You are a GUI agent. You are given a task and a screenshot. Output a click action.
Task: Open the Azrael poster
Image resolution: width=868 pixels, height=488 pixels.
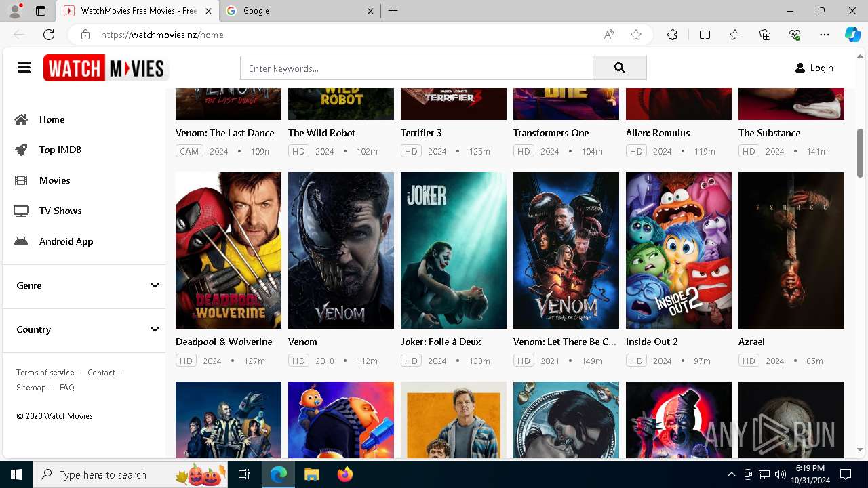(x=791, y=250)
